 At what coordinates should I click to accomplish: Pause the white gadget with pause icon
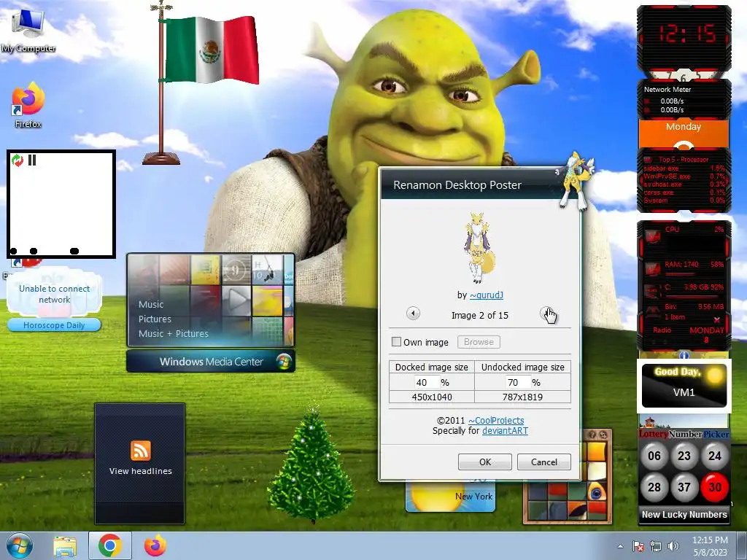[x=32, y=160]
